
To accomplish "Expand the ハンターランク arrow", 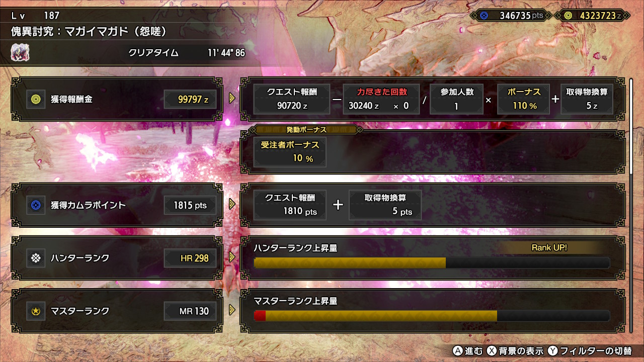I will point(232,257).
